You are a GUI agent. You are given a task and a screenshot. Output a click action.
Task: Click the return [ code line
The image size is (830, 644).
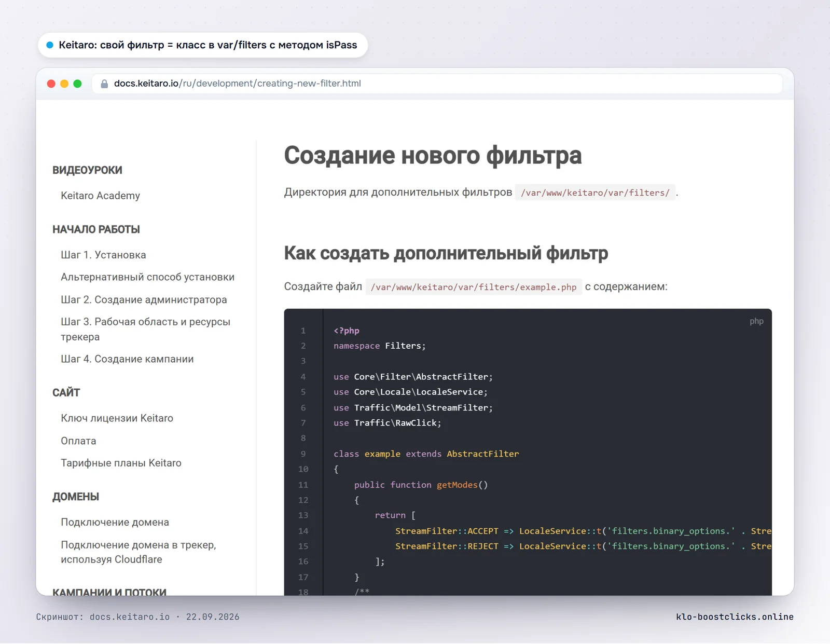point(395,515)
